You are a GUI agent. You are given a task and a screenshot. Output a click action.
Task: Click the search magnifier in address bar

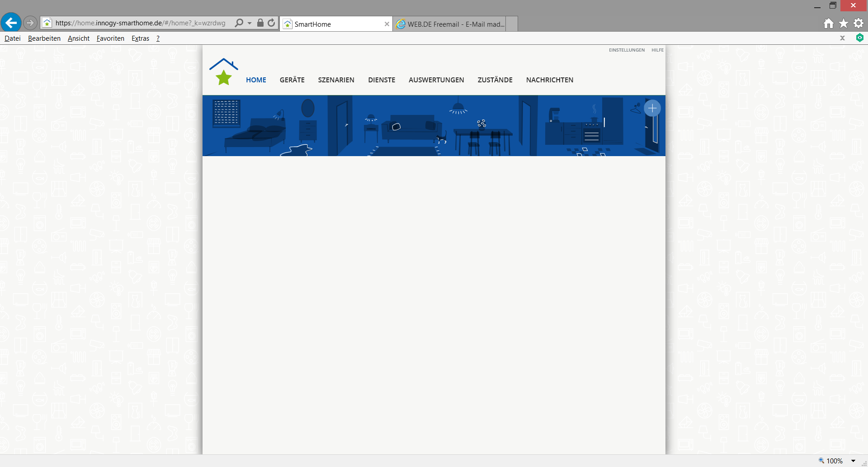tap(239, 23)
